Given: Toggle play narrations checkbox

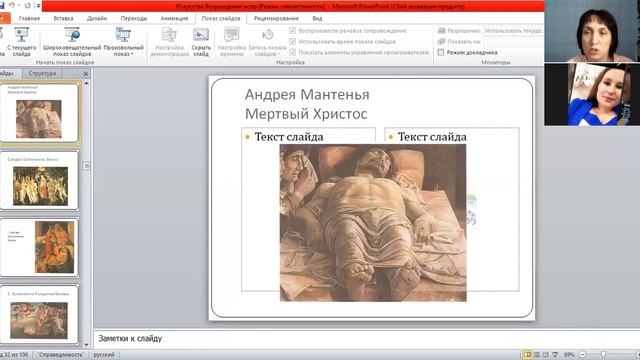Looking at the screenshot, I should coord(292,31).
